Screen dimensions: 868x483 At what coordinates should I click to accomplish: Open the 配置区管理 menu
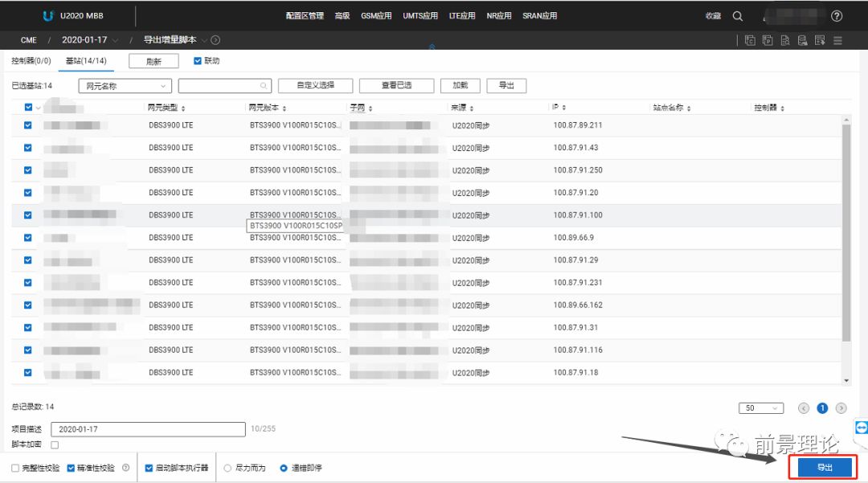coord(305,16)
